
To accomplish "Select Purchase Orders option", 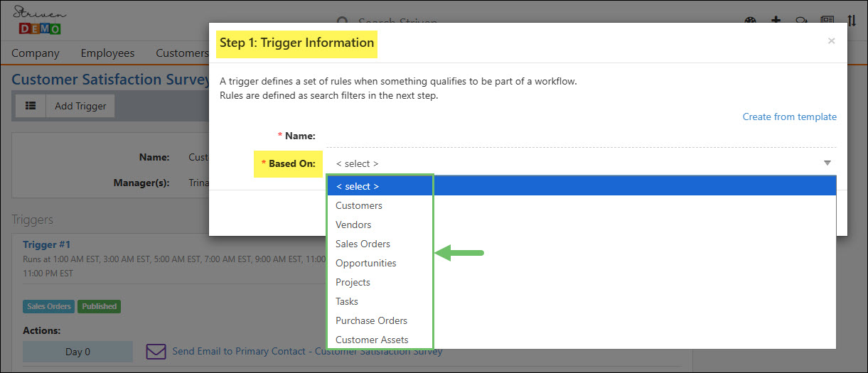I will pyautogui.click(x=581, y=320).
